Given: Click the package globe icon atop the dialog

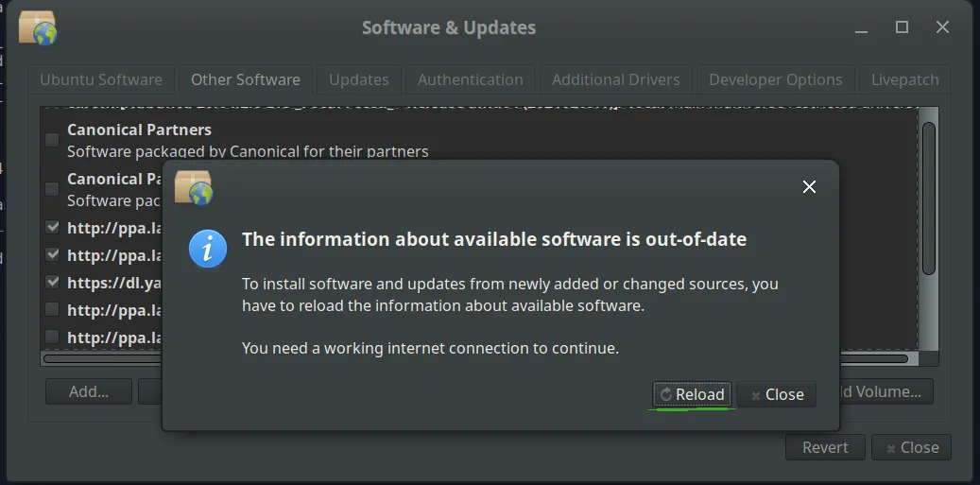Looking at the screenshot, I should click(x=194, y=187).
